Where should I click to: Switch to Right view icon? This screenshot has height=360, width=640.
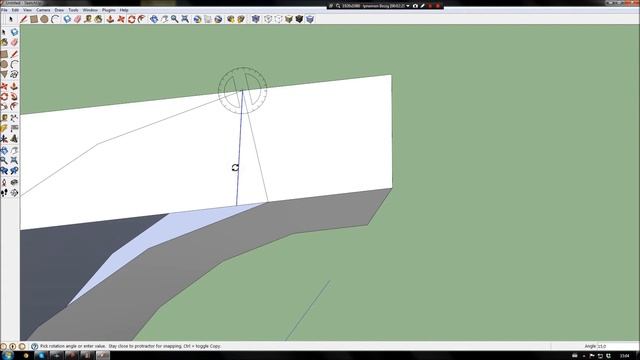point(289,19)
